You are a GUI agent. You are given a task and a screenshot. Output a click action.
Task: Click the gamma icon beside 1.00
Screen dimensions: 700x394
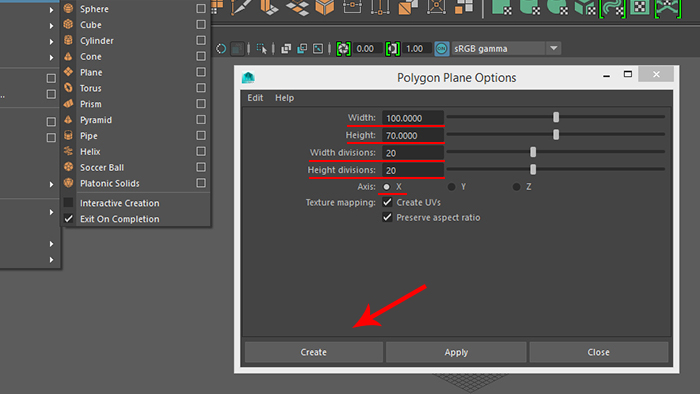click(x=392, y=49)
